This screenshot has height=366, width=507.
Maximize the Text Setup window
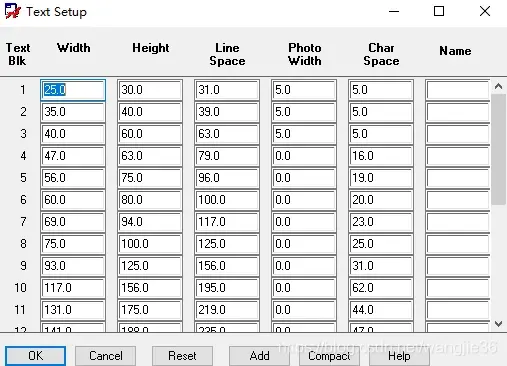tap(439, 11)
